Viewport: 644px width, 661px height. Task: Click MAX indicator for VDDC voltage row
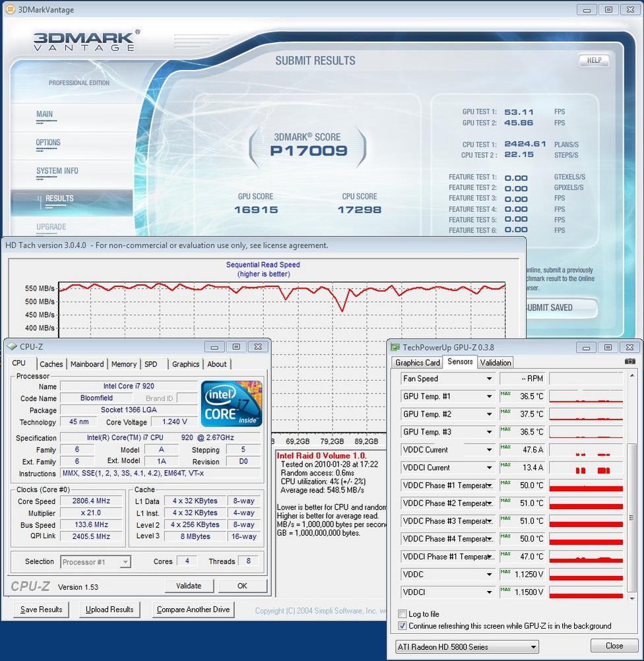click(505, 572)
